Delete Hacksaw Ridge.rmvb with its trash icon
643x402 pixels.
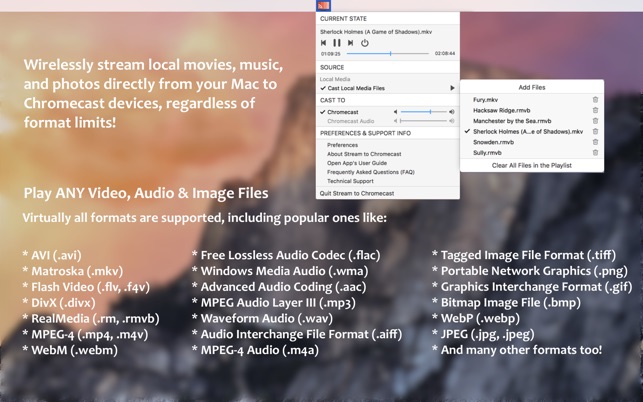[595, 110]
